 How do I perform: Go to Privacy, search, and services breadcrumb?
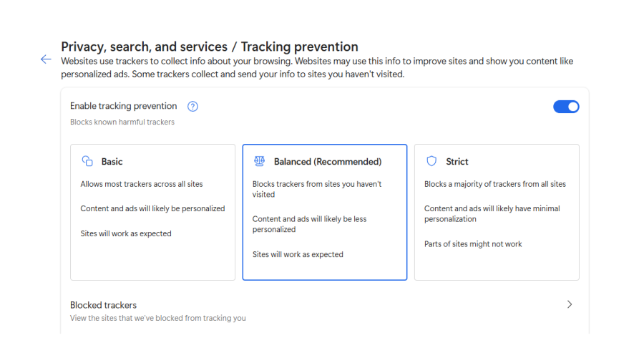point(143,47)
